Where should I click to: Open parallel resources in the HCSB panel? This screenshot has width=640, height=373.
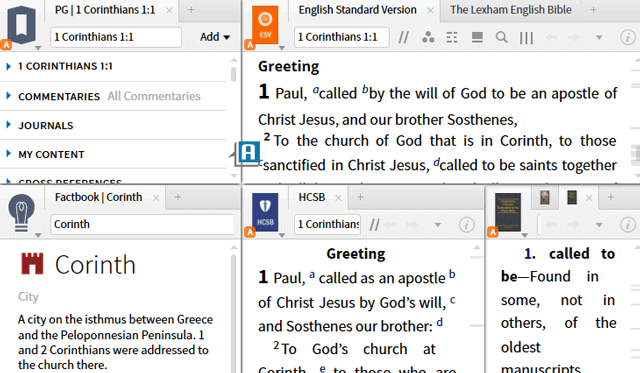tap(374, 224)
